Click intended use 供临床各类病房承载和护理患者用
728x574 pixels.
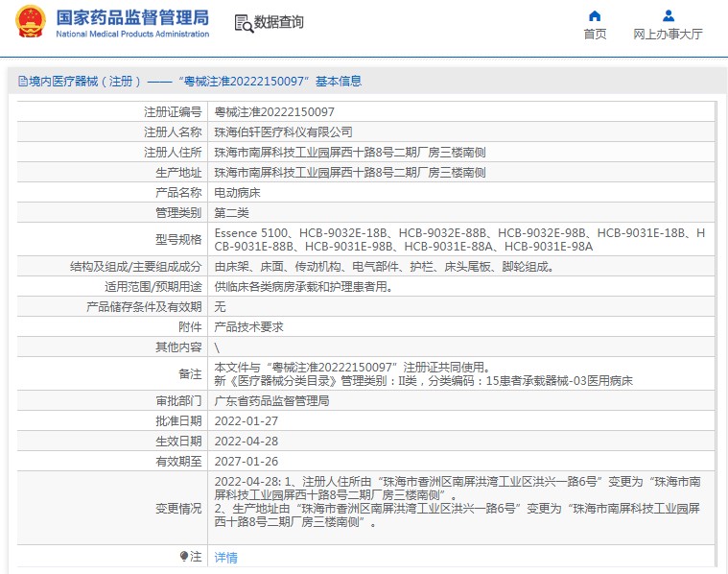304,287
